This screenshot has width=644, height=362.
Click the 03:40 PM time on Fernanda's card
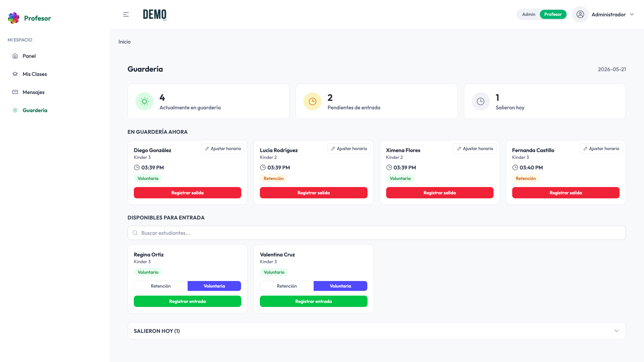pyautogui.click(x=531, y=167)
